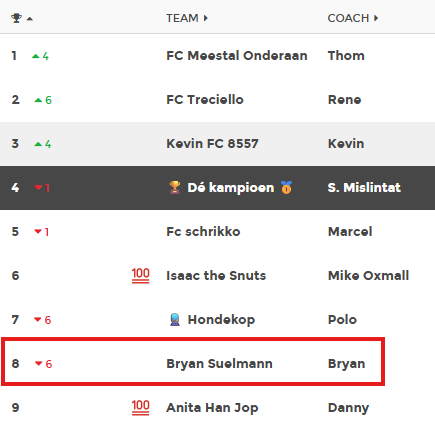Click coach name Mike Oxmall
This screenshot has width=435, height=427.
click(x=368, y=276)
